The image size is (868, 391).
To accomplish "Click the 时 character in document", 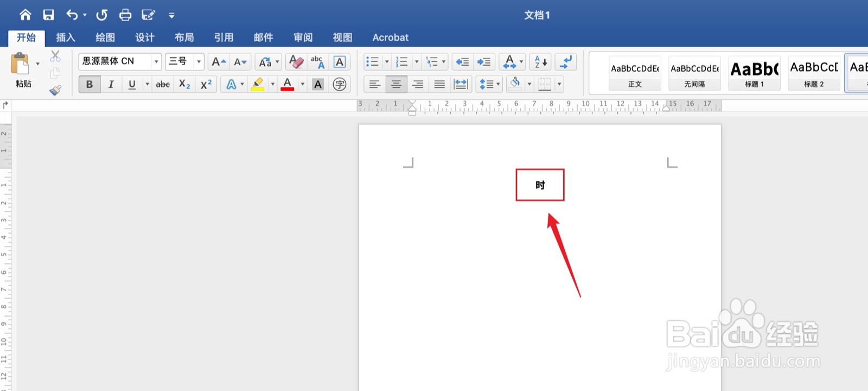I will click(540, 185).
